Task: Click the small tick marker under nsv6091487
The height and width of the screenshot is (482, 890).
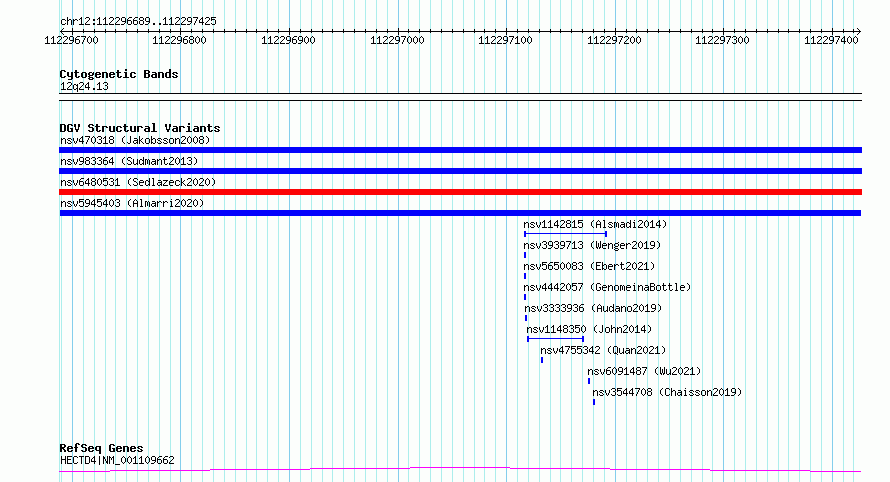Action: (x=589, y=381)
